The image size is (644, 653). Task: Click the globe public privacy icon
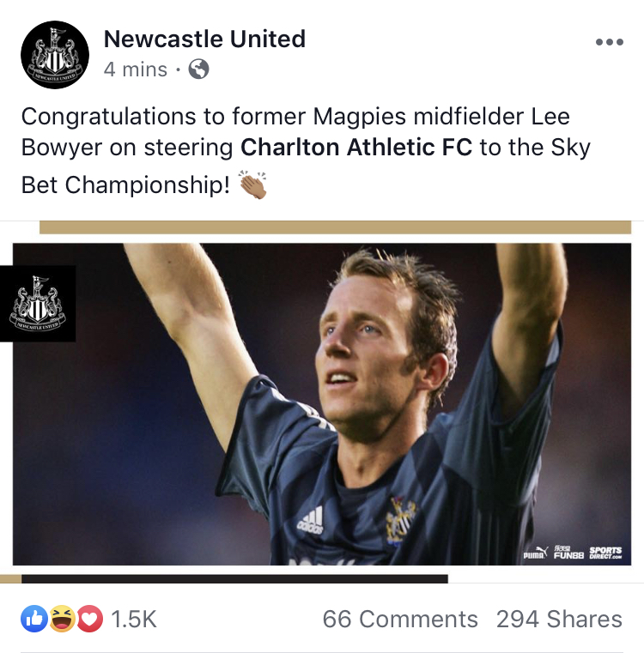tap(199, 70)
